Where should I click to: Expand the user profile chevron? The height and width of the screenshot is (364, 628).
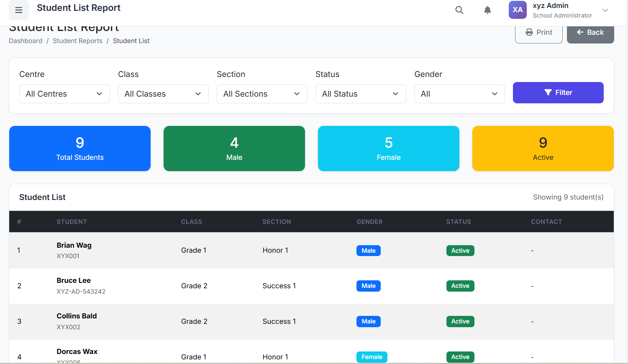pos(605,10)
